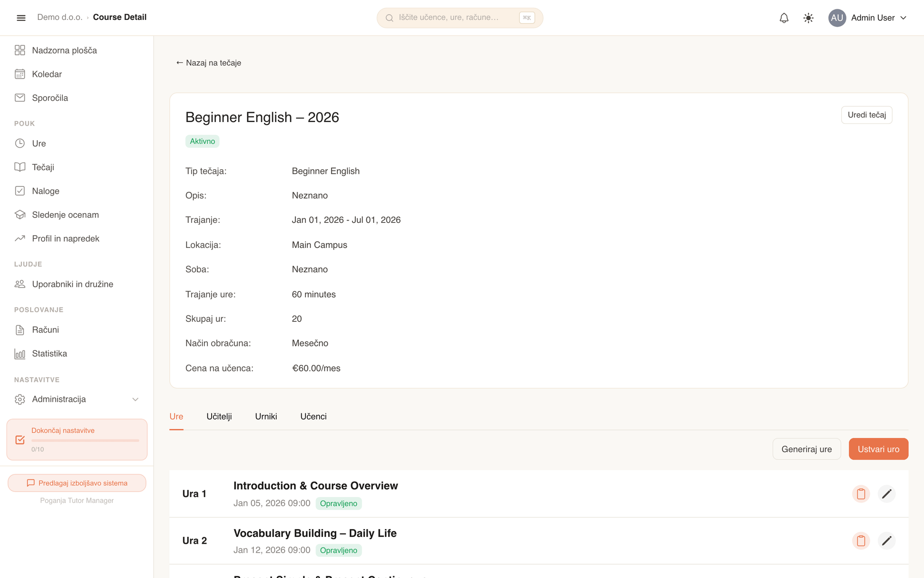Edit Ura 1 with pencil icon

[886, 494]
